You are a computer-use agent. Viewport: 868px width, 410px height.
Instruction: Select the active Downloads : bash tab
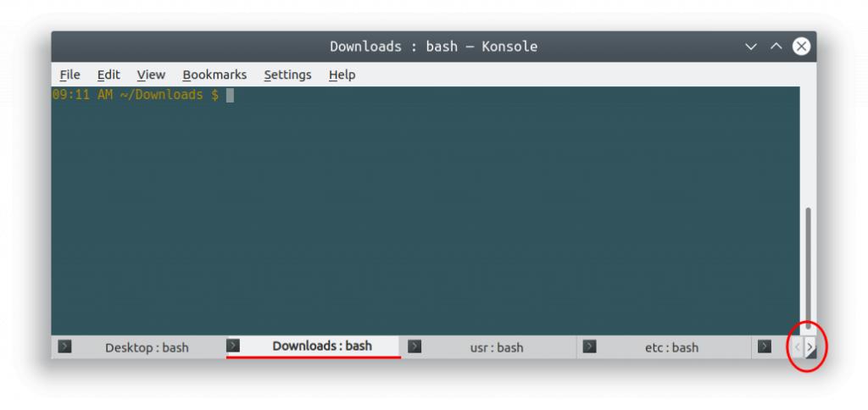322,346
